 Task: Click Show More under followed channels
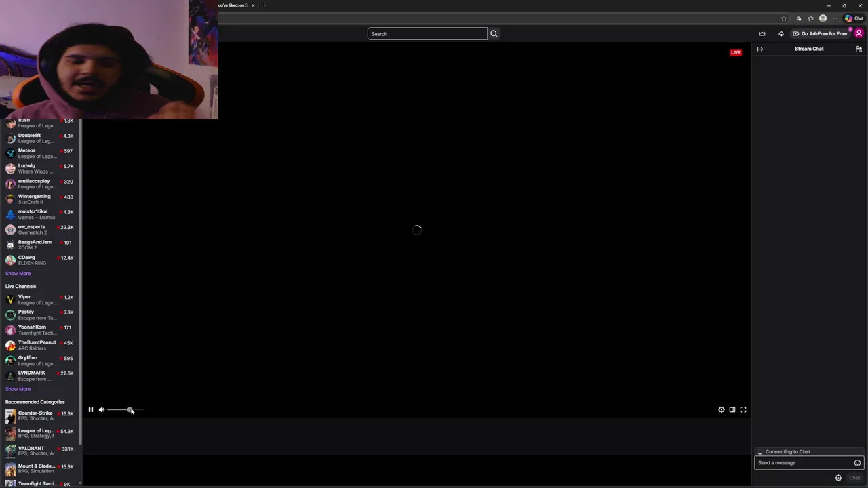(x=18, y=274)
